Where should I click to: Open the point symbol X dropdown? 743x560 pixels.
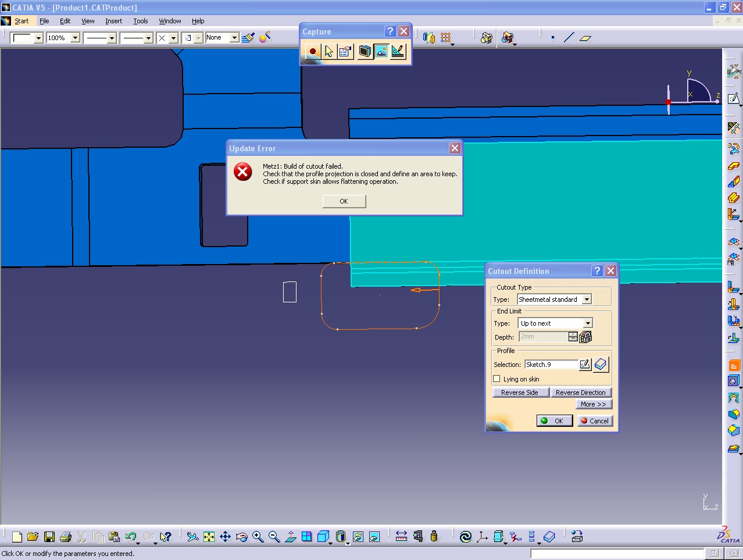click(173, 38)
